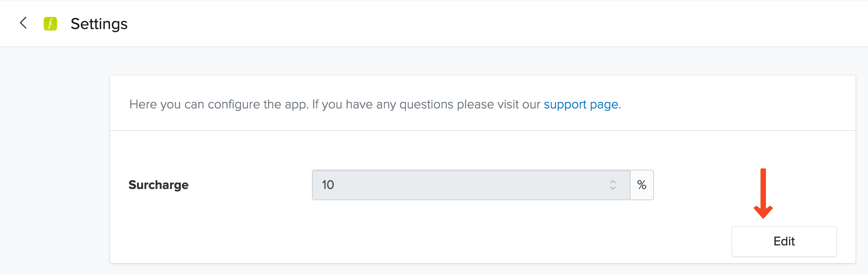Click the % unit addon next to field
The width and height of the screenshot is (868, 274).
tap(642, 185)
